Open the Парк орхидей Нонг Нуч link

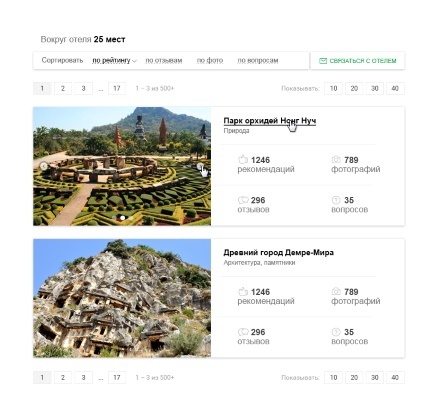tap(270, 121)
